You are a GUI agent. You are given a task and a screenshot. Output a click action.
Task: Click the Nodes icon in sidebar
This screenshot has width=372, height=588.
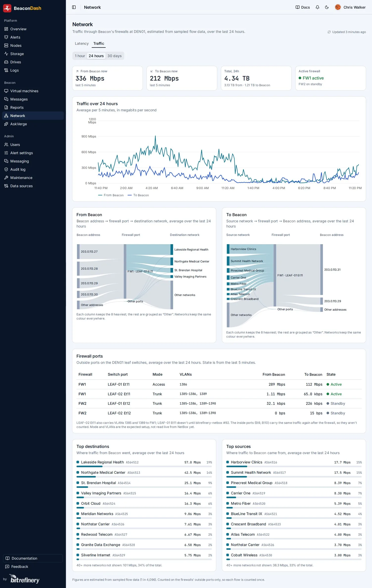(x=6, y=45)
